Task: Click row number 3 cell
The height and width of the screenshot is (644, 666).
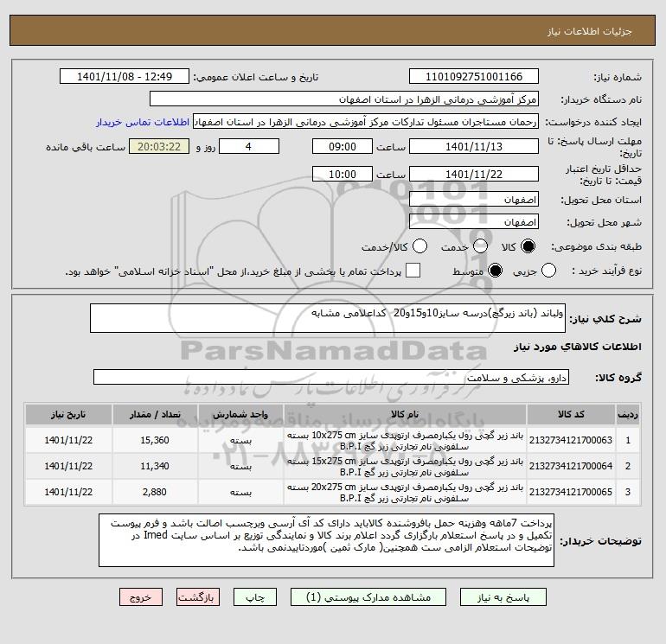Action: pyautogui.click(x=627, y=493)
